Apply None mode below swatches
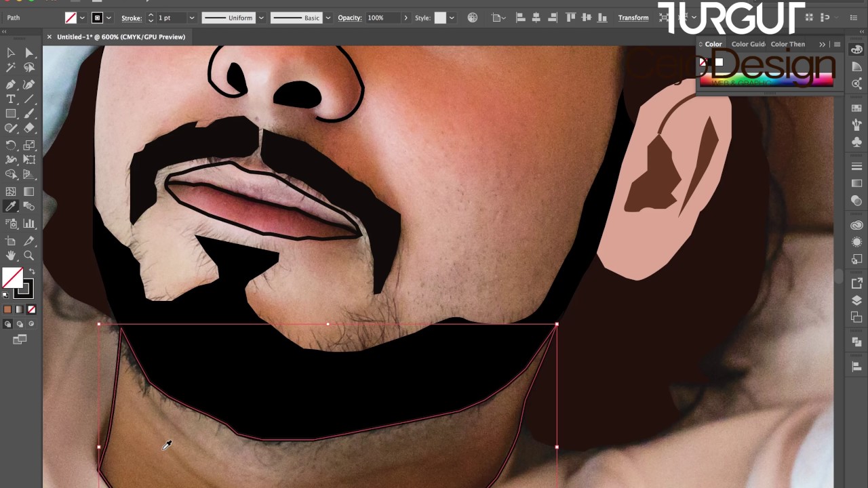 (31, 310)
